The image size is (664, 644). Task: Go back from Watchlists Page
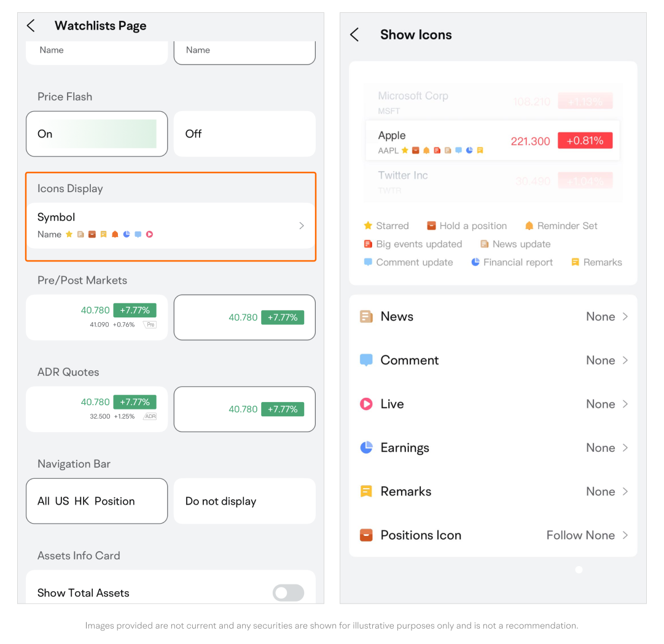click(31, 26)
